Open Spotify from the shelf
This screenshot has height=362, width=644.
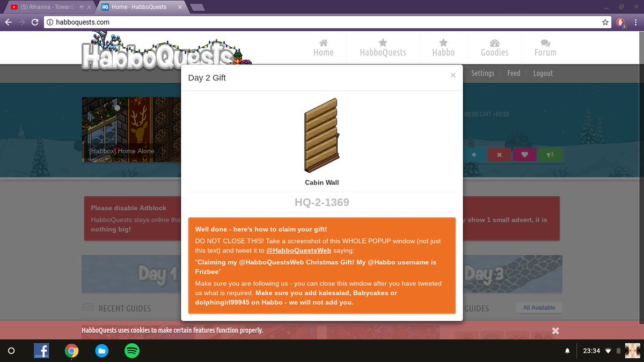click(132, 351)
